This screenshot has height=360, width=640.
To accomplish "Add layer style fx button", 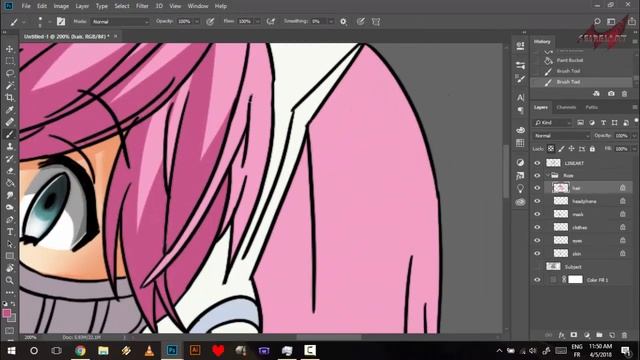I will (x=562, y=335).
